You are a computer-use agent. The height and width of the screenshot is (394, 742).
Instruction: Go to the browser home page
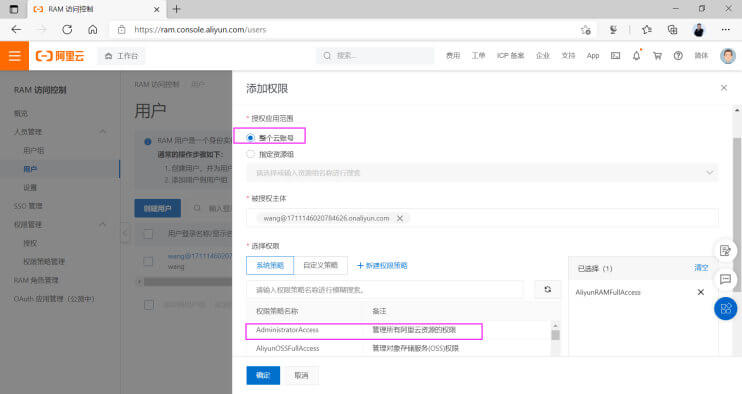[x=93, y=29]
